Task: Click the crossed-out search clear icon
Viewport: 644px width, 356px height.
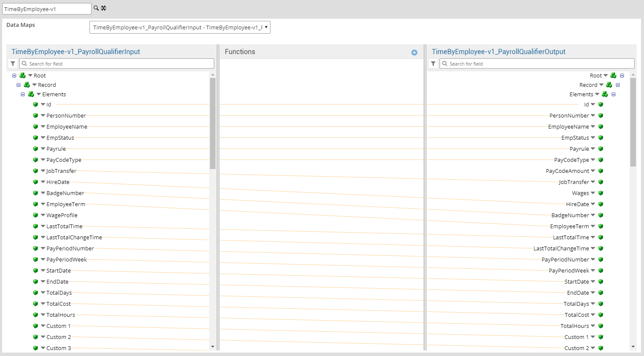Action: pyautogui.click(x=103, y=8)
